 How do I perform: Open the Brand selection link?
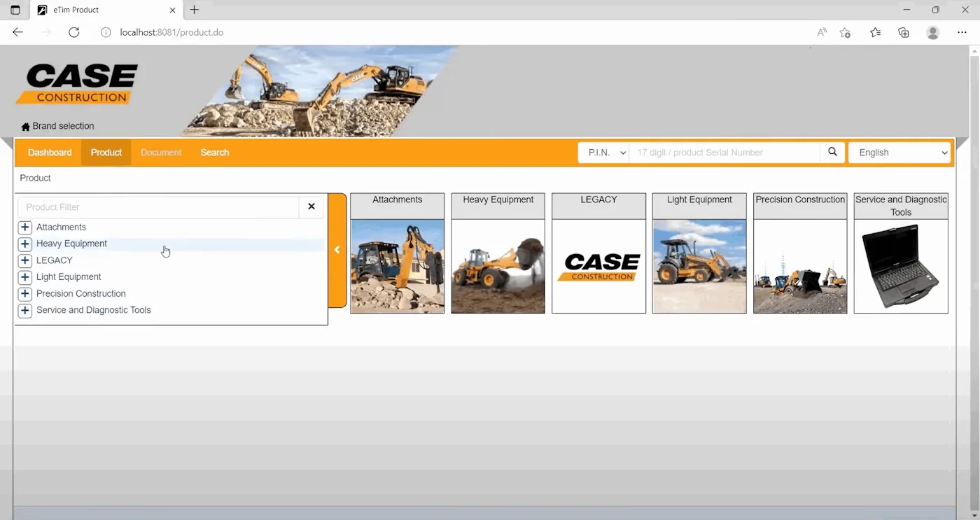[63, 126]
